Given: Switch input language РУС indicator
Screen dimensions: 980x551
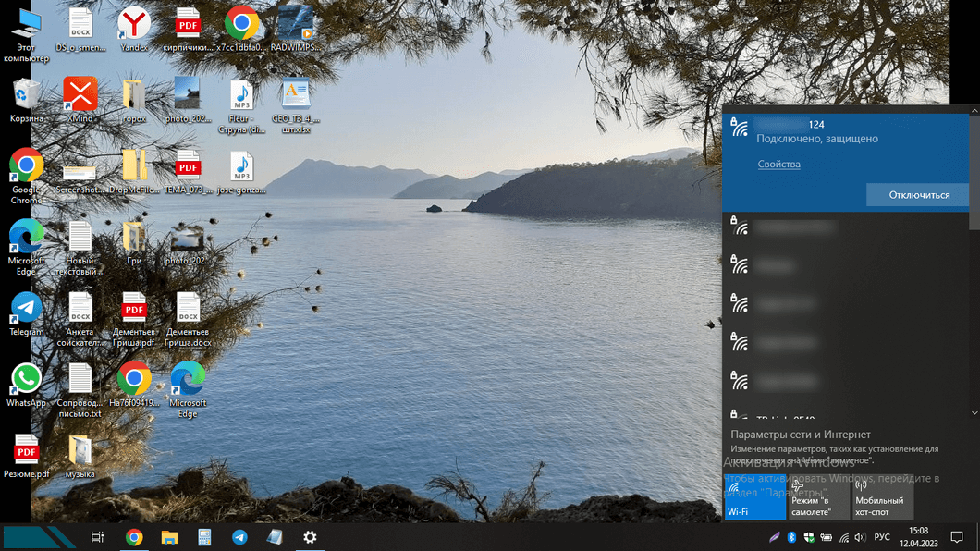Looking at the screenshot, I should point(882,537).
